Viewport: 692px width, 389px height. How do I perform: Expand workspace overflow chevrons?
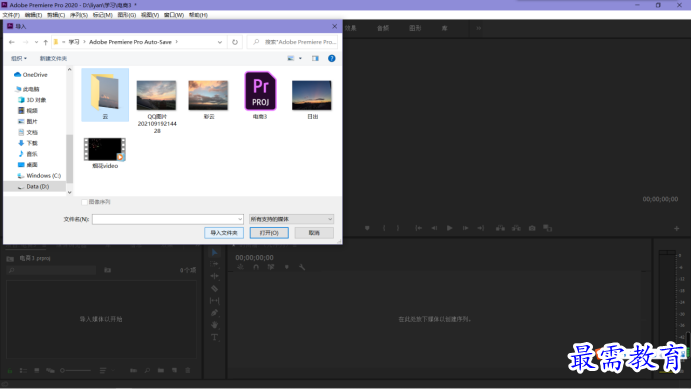(x=478, y=28)
